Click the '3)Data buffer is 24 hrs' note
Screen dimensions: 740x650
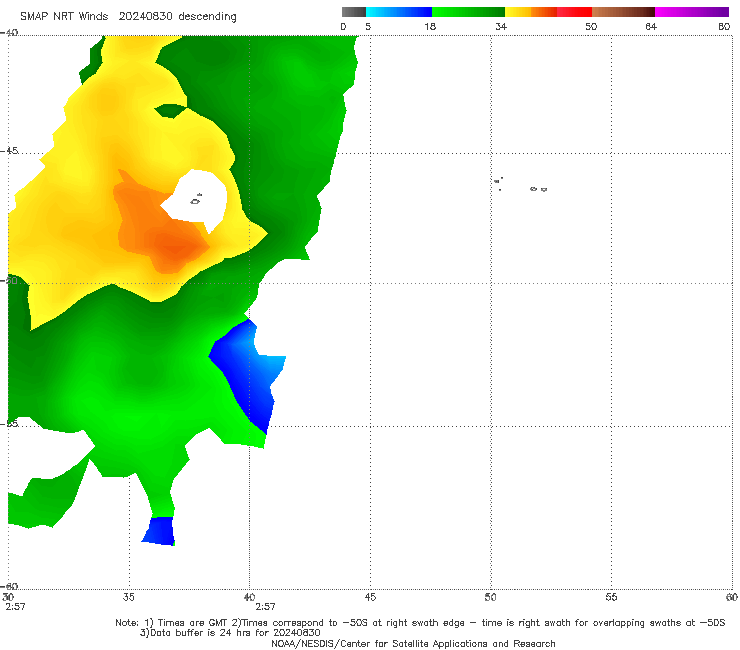(x=230, y=633)
